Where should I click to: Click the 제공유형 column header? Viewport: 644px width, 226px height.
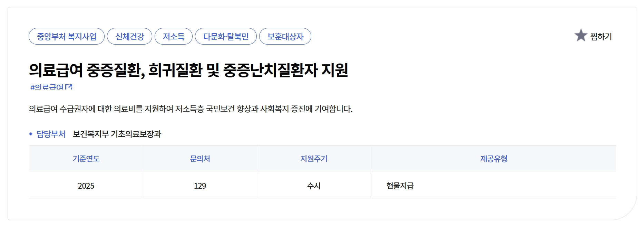coord(492,159)
